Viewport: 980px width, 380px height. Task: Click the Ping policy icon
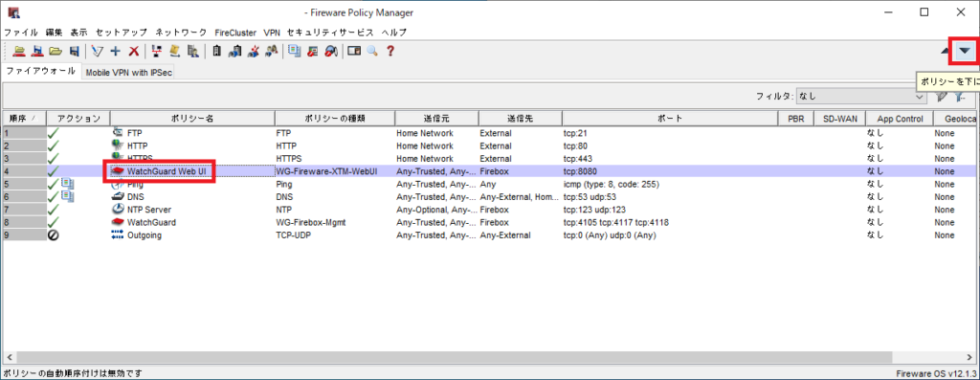[118, 185]
